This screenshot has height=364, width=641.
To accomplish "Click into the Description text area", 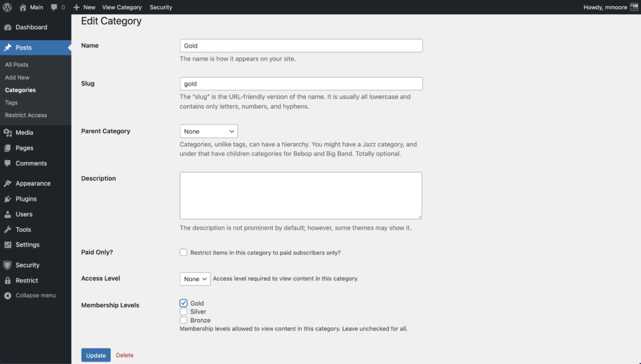I will [x=301, y=196].
